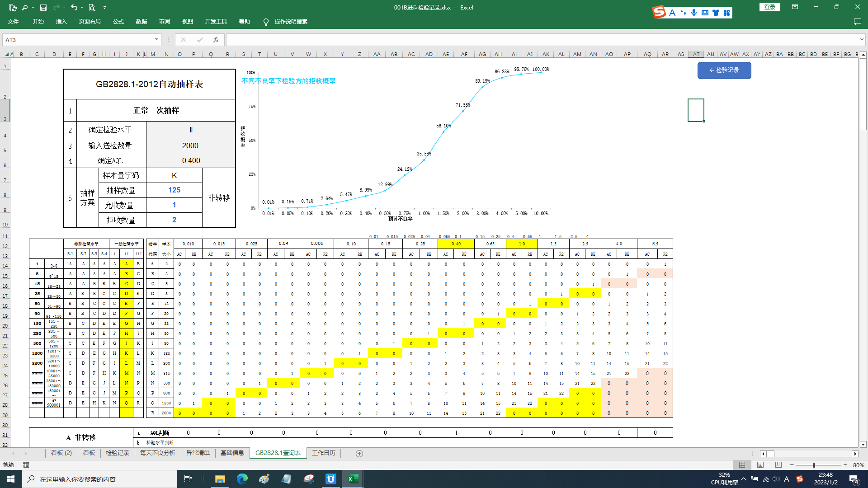868x488 pixels.
Task: Open ribbon display options icon
Action: pos(795,7)
